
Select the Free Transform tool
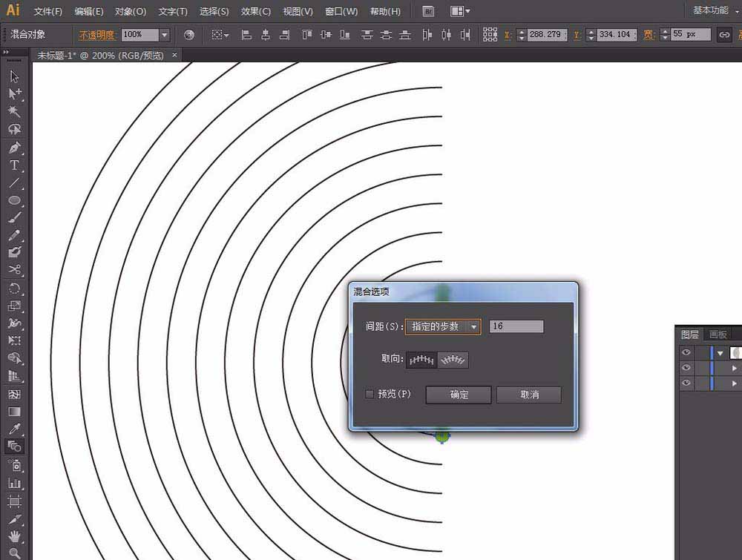[x=14, y=340]
